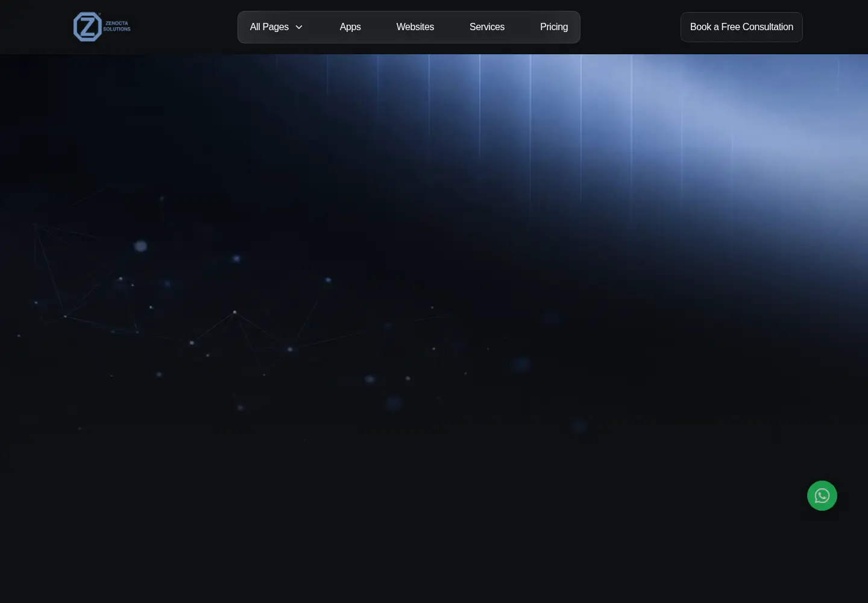View the Pricing page
Viewport: 868px width, 603px height.
point(554,27)
